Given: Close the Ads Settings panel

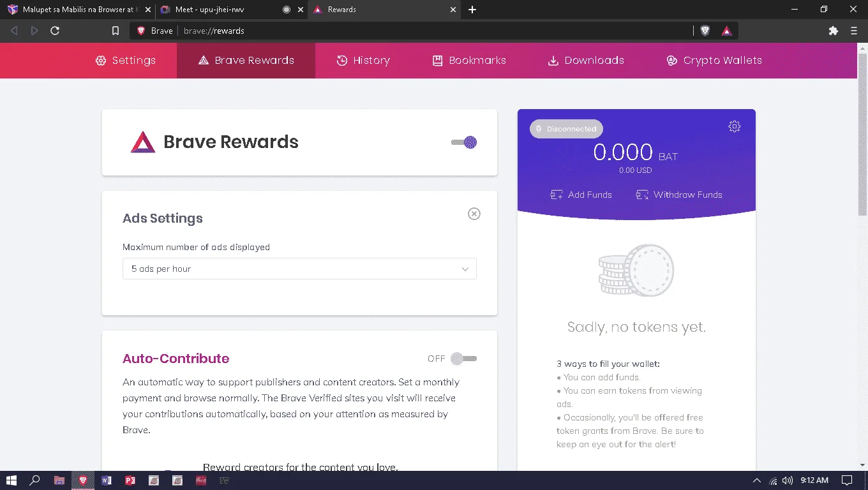Looking at the screenshot, I should (474, 214).
